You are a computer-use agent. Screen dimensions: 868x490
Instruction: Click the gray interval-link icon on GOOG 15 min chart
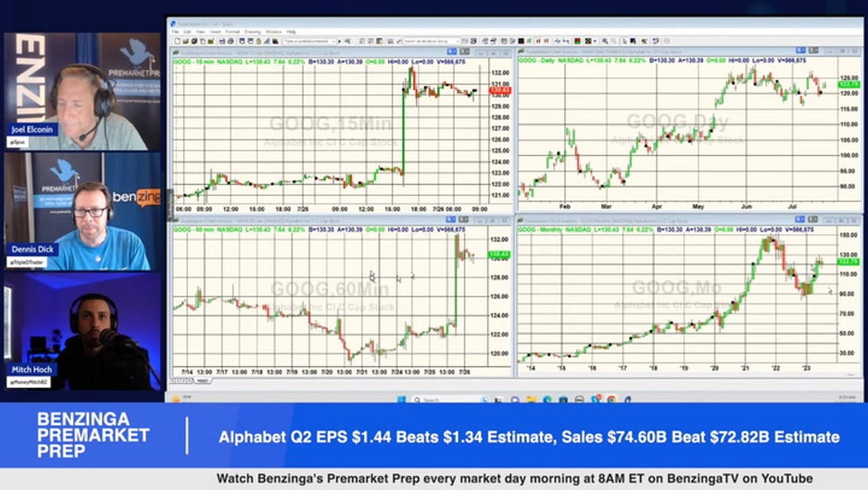tap(464, 52)
